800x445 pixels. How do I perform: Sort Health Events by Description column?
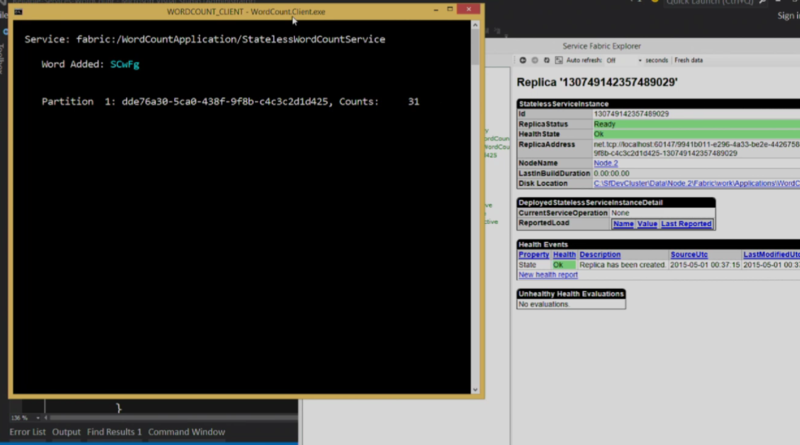[x=600, y=255]
